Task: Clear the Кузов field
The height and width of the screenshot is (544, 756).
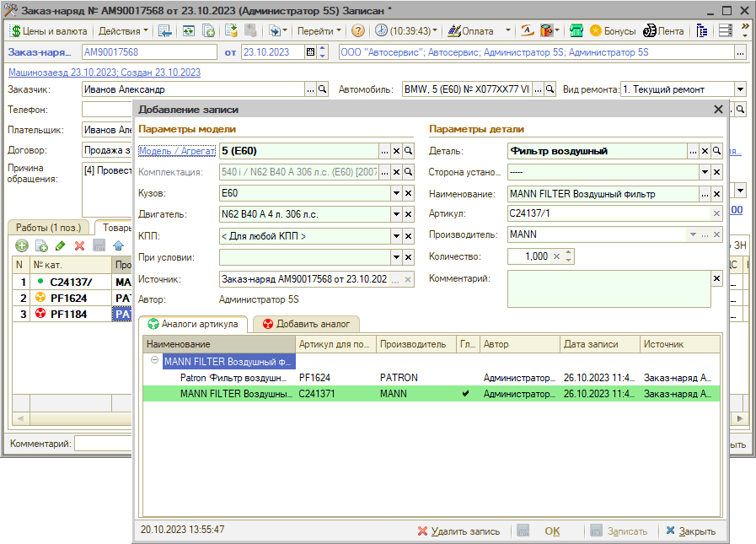Action: [x=409, y=193]
